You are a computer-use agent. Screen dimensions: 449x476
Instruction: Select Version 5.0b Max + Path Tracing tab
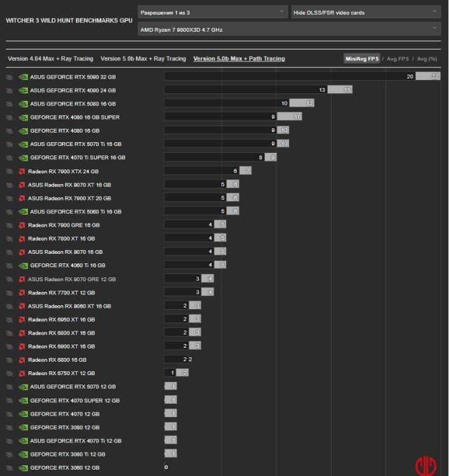tap(239, 58)
